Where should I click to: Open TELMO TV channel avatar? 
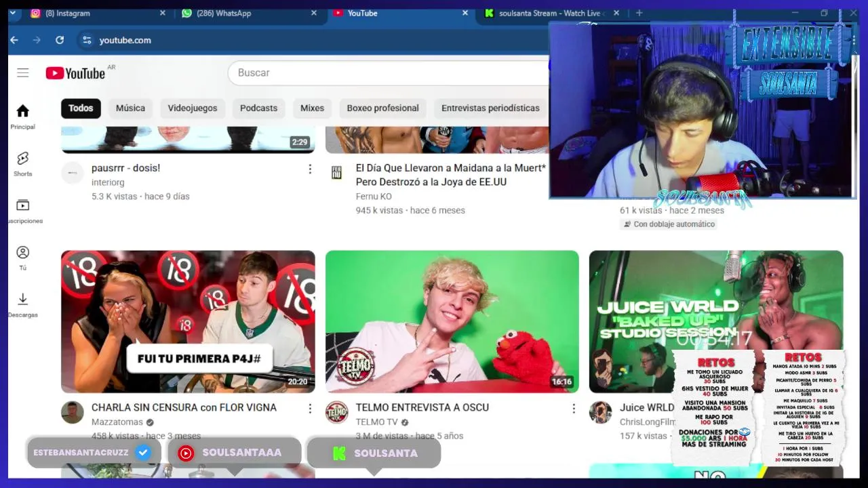[337, 412]
